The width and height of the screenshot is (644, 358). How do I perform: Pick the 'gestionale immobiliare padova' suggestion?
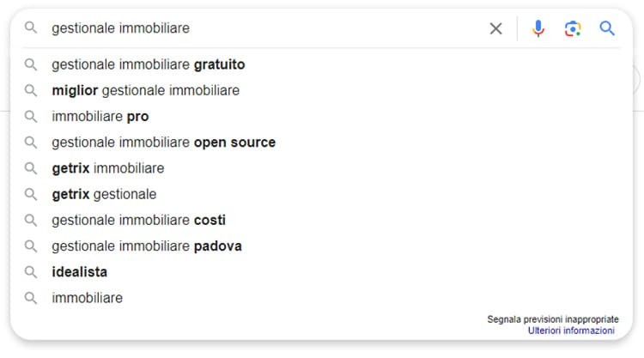322,246
